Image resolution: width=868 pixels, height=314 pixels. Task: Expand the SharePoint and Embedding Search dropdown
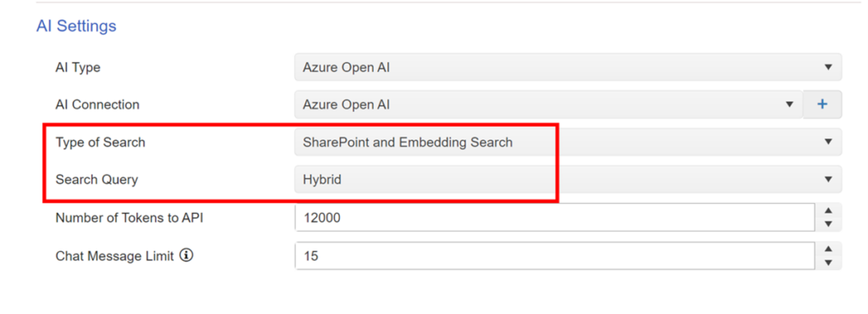[x=568, y=142]
